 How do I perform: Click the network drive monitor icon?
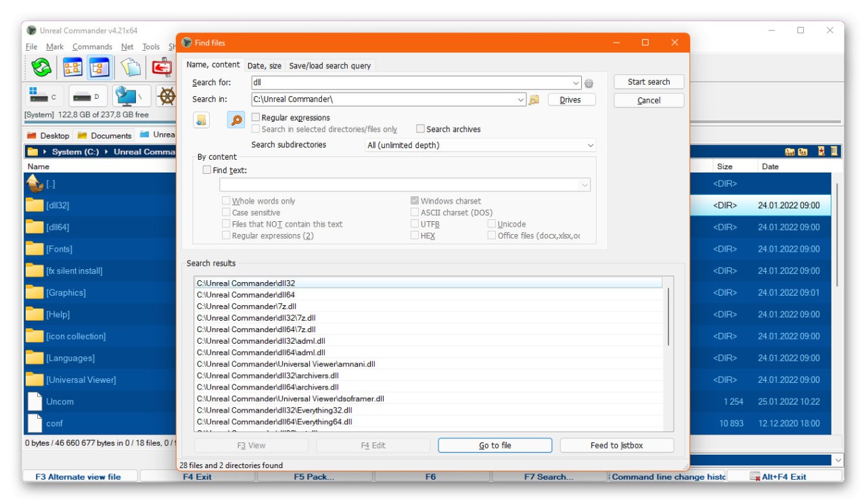[131, 97]
